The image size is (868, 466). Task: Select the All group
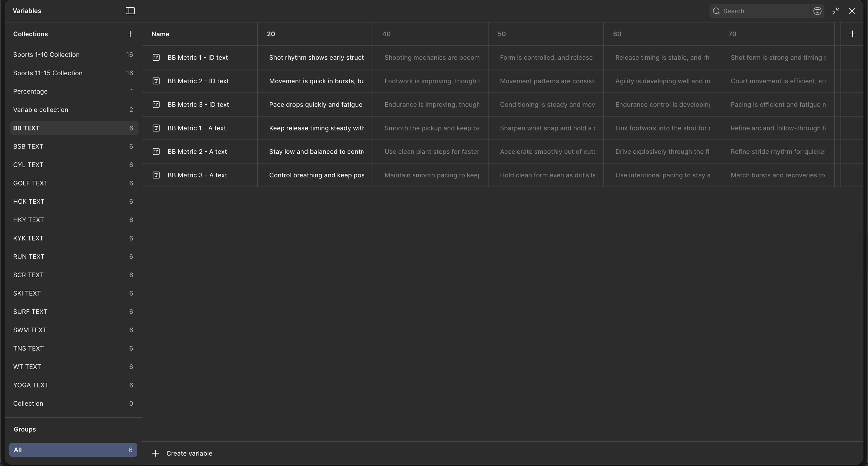[73, 450]
